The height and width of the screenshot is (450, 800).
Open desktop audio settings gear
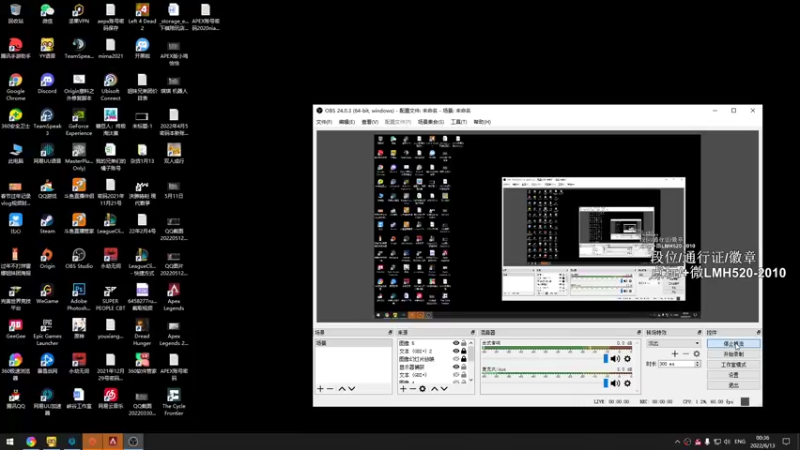tap(628, 359)
